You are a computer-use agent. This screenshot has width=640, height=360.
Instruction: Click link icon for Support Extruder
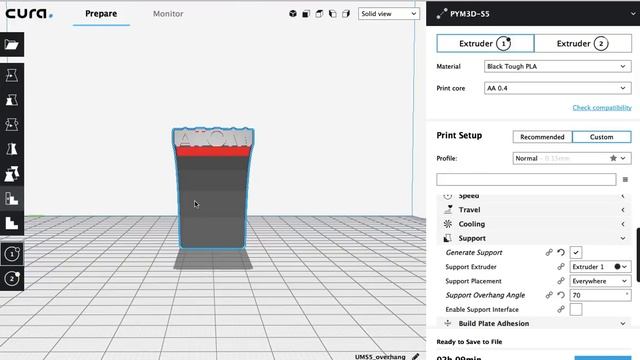point(561,267)
